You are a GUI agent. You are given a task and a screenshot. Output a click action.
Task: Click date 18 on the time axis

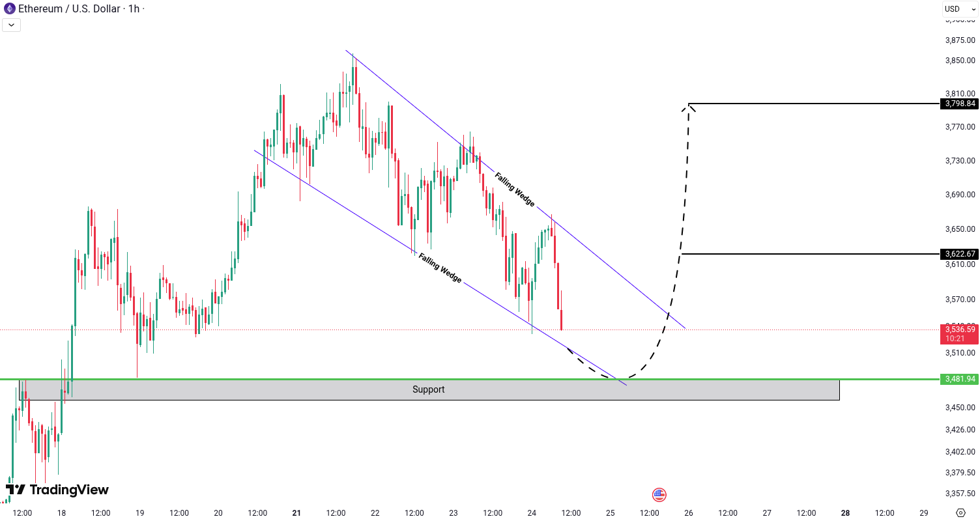click(x=61, y=513)
